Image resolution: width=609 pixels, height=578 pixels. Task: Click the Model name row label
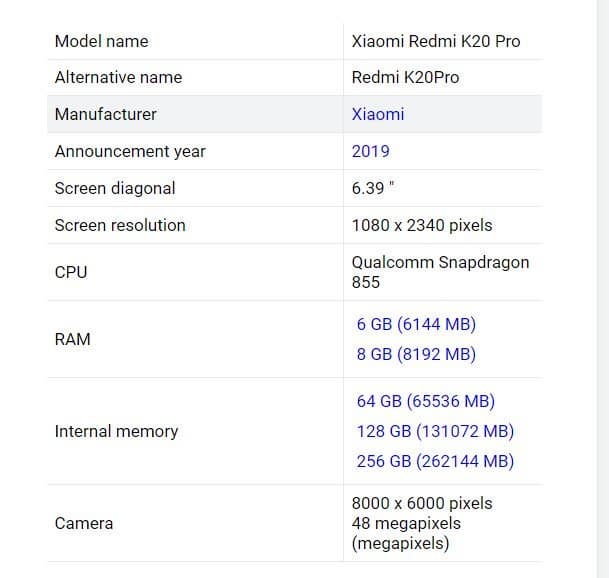point(101,41)
